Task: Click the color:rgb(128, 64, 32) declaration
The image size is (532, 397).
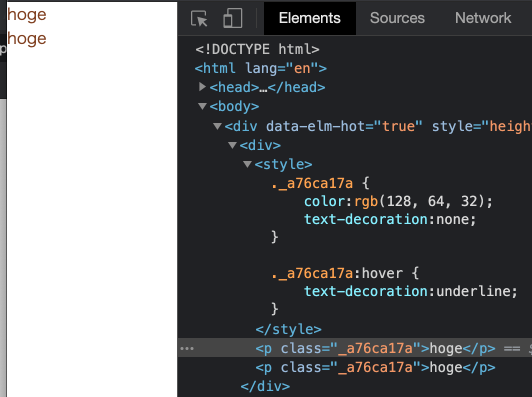Action: click(x=398, y=201)
